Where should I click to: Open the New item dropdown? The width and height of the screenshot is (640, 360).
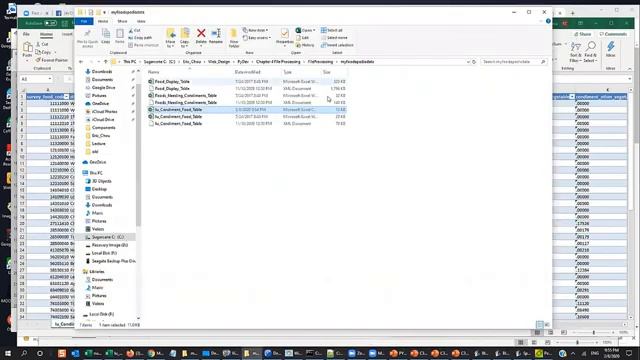[256, 30]
